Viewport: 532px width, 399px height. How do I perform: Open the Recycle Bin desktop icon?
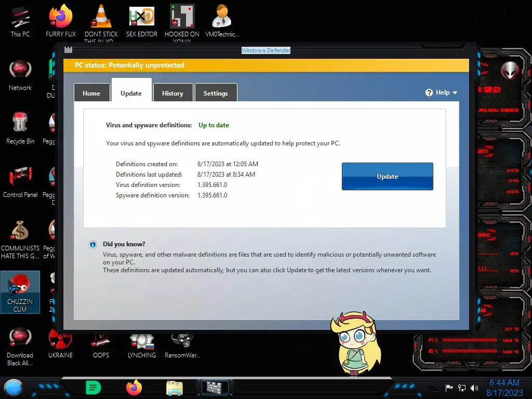[20, 129]
